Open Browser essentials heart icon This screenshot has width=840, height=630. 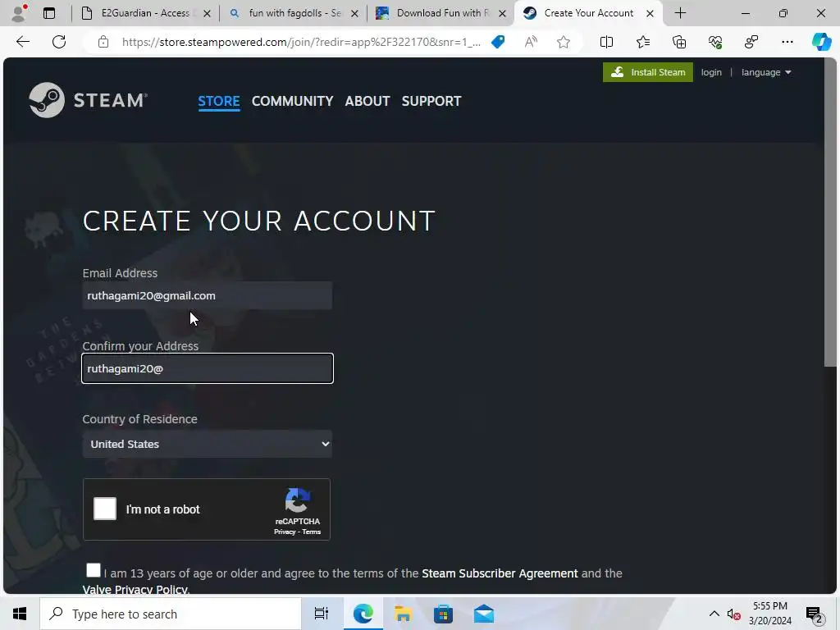(x=715, y=42)
